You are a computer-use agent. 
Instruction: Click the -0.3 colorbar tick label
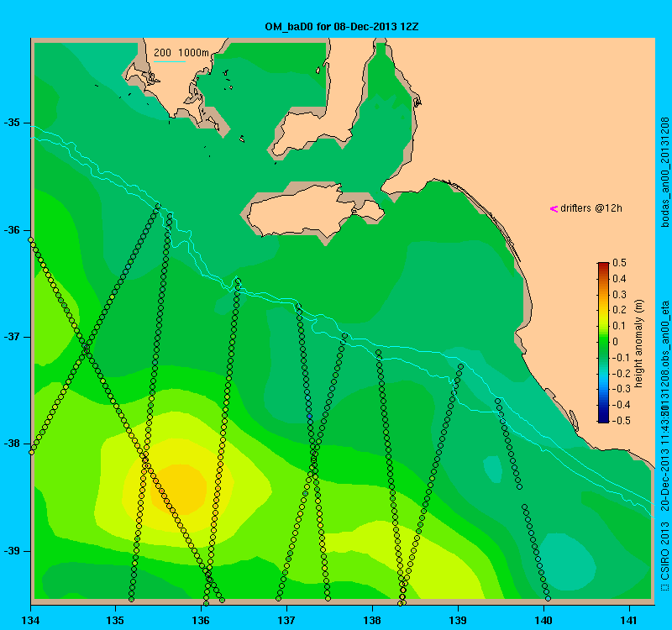pyautogui.click(x=620, y=389)
